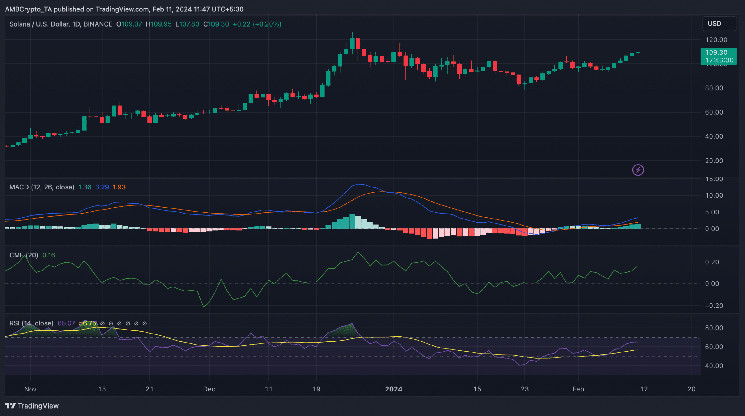The width and height of the screenshot is (745, 416).
Task: Click the Dec label on time axis
Action: click(x=209, y=389)
